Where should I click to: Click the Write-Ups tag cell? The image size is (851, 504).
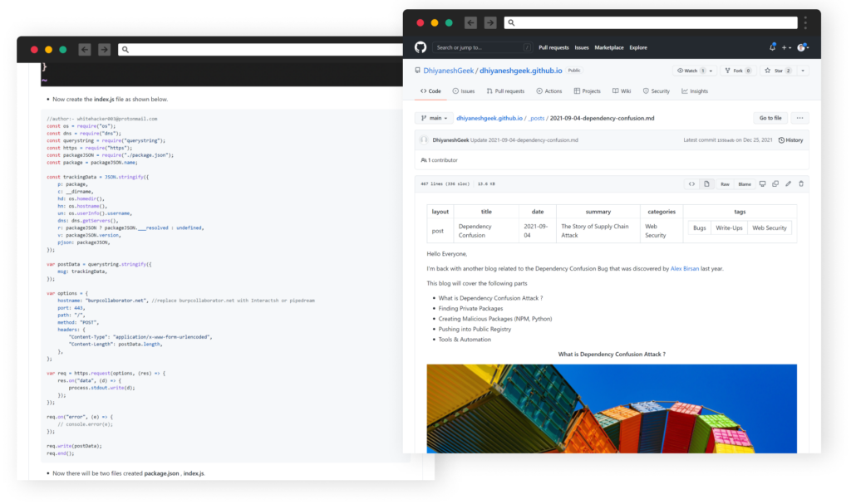tap(729, 228)
